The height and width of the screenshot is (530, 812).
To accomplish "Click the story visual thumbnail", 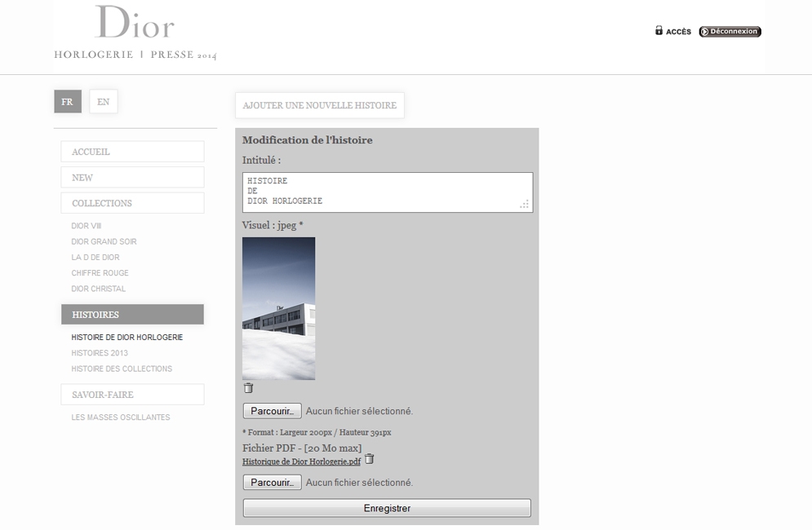I will point(278,308).
